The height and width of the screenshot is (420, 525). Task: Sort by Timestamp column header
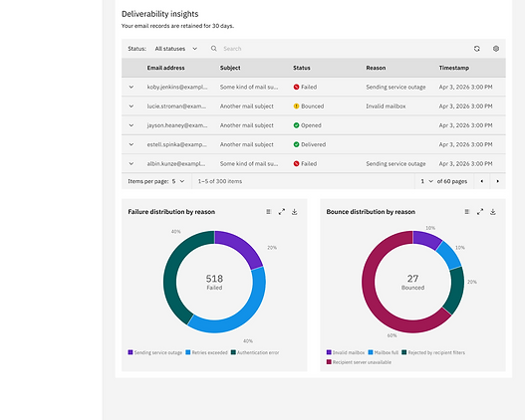(453, 68)
